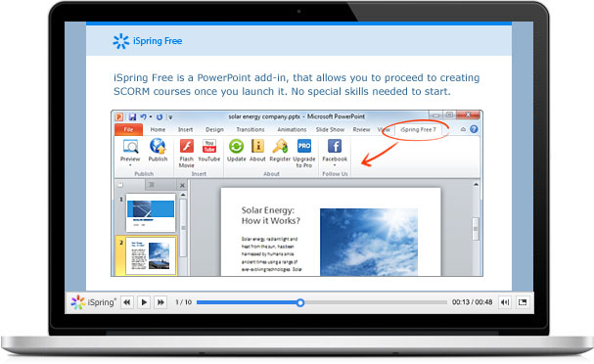Click slide pane scrollbar up arrow
This screenshot has height=364, width=594.
point(183,195)
